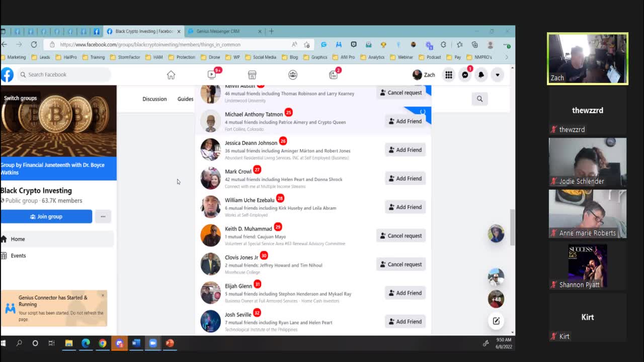Image resolution: width=644 pixels, height=362 pixels.
Task: Open Facebook Home icon in top nav
Action: tap(171, 75)
